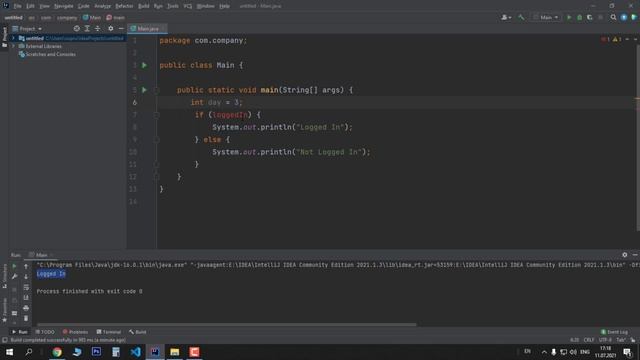Run Main with the green toolbar play button
Screen dimensions: 640x360
pyautogui.click(x=569, y=18)
